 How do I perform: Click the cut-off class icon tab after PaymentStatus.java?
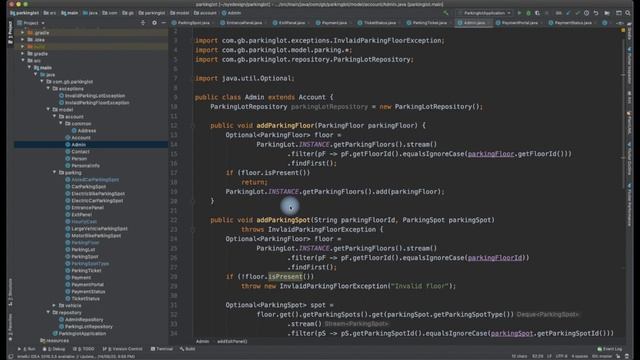[604, 23]
